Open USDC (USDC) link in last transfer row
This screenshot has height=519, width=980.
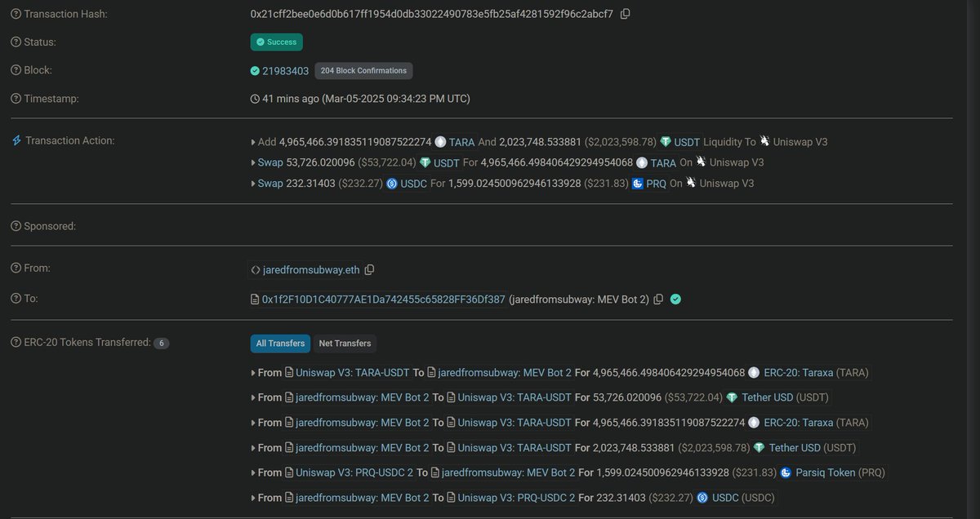click(743, 498)
